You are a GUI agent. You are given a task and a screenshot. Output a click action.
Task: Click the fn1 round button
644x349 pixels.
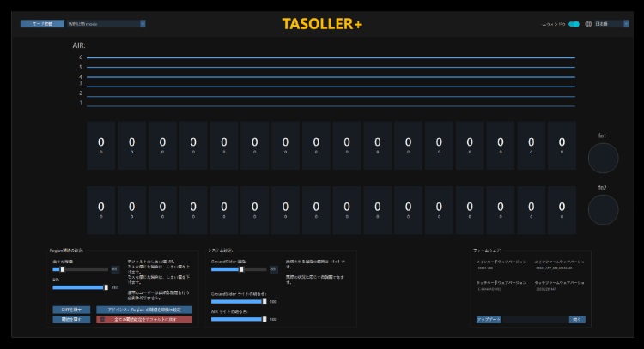[603, 158]
